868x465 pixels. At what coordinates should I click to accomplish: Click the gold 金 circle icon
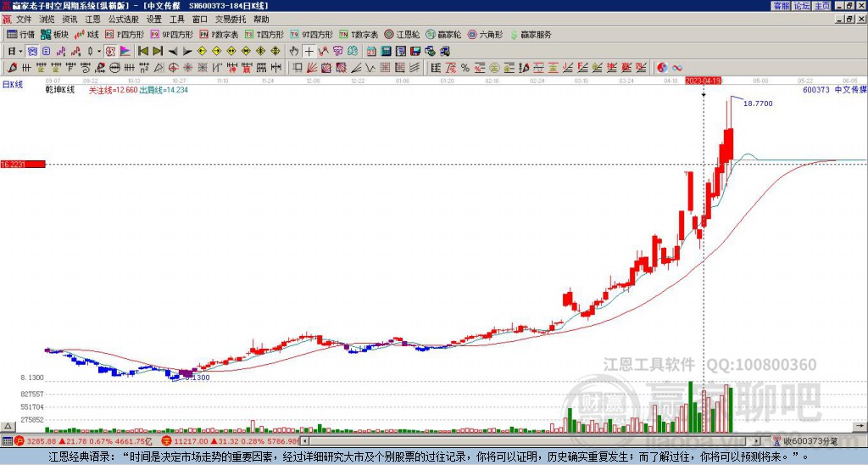494,68
